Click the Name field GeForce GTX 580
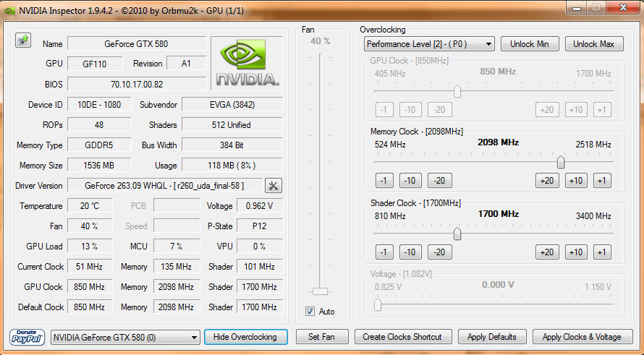The width and height of the screenshot is (644, 355). [137, 44]
